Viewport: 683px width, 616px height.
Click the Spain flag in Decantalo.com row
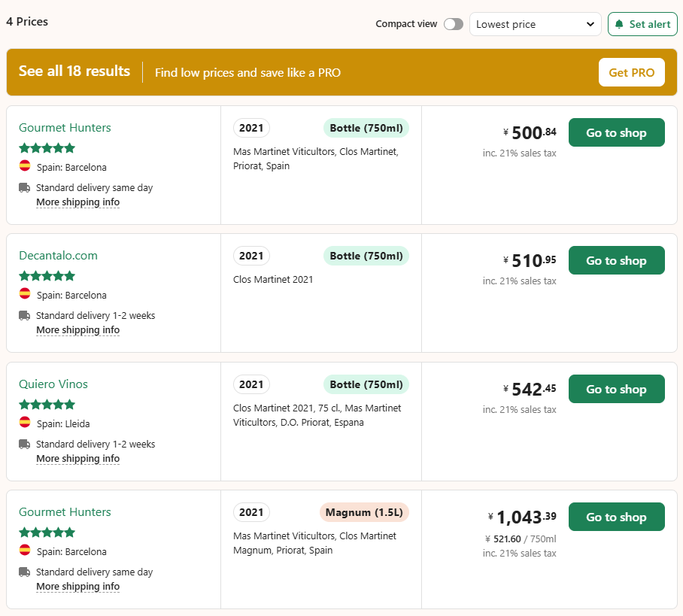click(x=25, y=293)
